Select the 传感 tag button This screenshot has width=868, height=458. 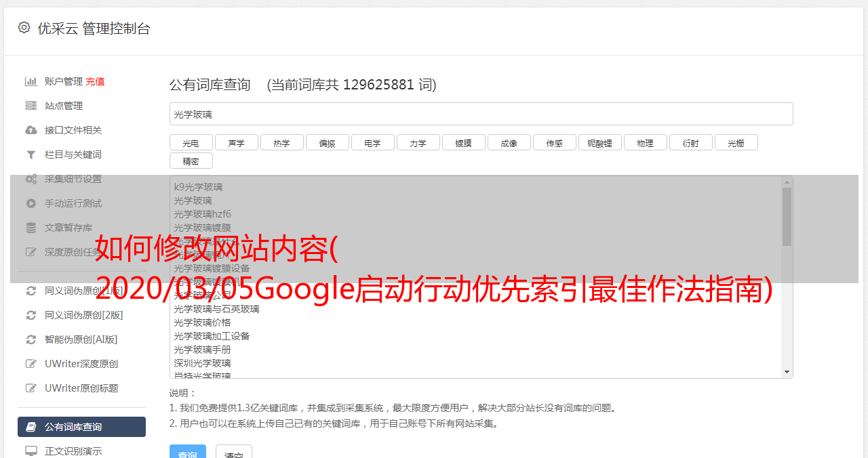pos(554,142)
